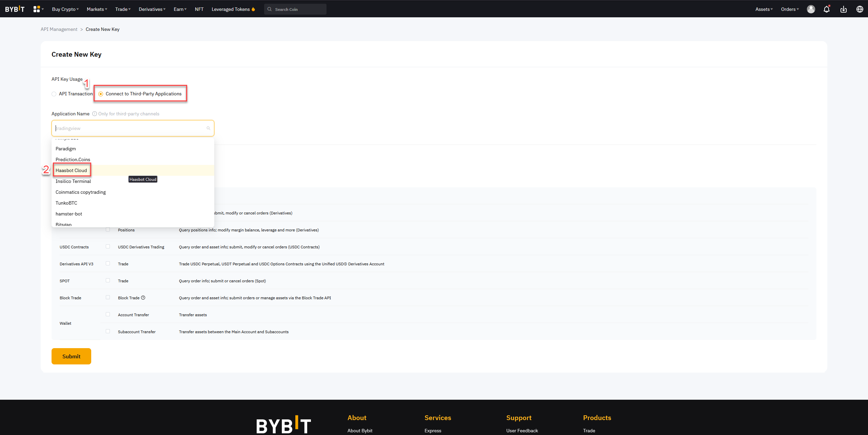The image size is (868, 435).
Task: Click the Block Trade info tooltip icon
Action: 143,298
